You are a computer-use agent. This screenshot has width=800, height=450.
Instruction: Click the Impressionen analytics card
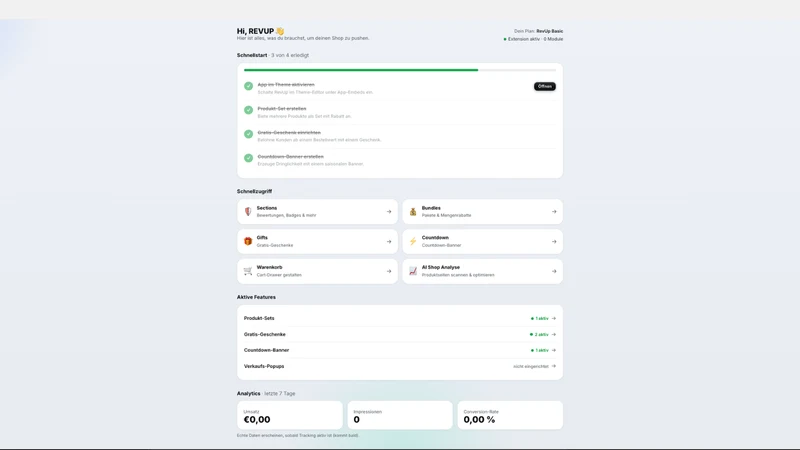(400, 415)
